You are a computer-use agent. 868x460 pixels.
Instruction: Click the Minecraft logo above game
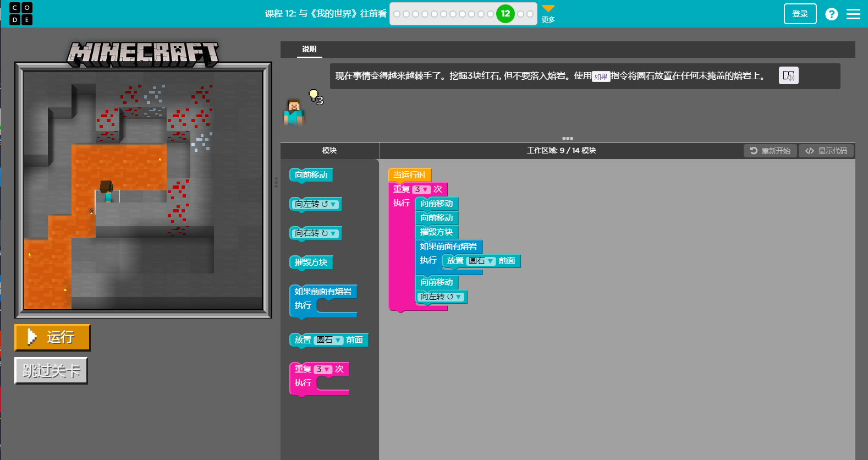(143, 54)
